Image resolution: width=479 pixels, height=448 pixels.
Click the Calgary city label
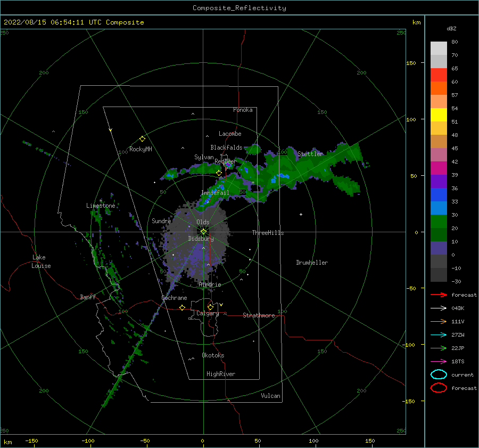tap(208, 313)
